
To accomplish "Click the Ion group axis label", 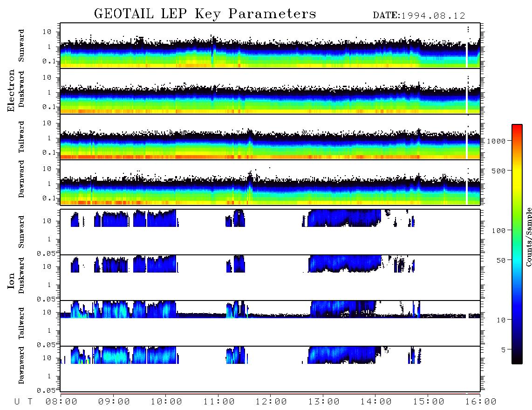I will point(11,280).
